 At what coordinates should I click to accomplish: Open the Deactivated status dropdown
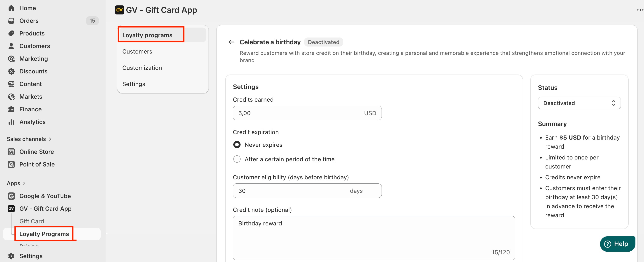pyautogui.click(x=579, y=103)
